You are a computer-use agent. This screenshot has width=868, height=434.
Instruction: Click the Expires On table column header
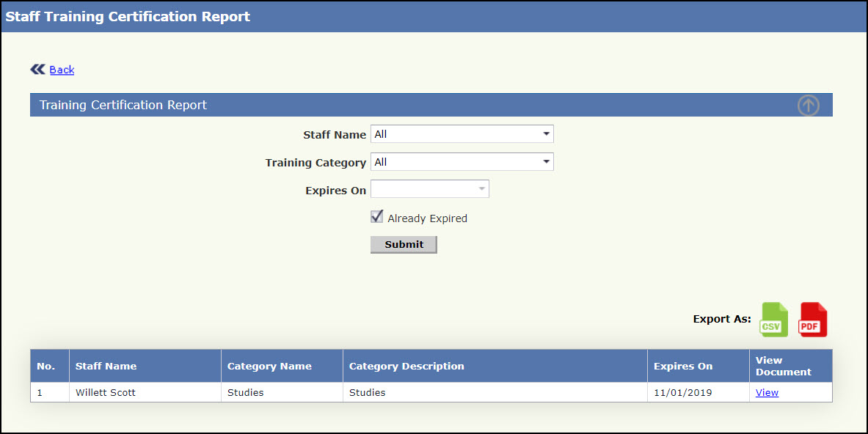coord(683,366)
